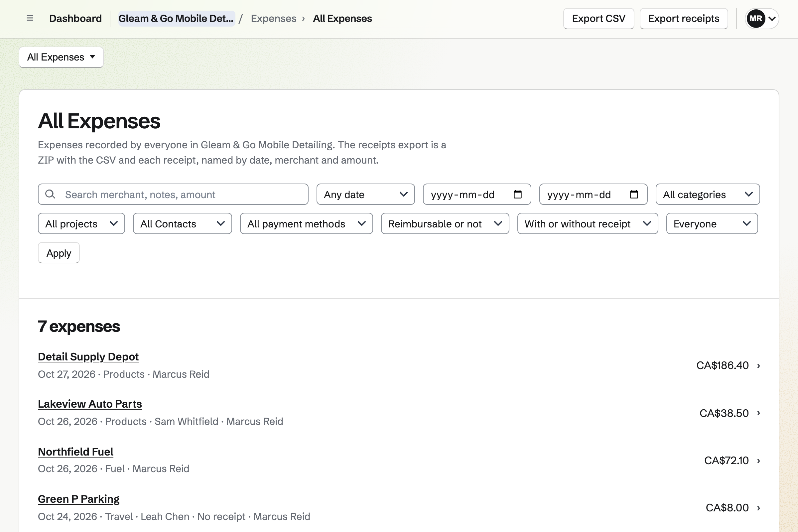Expand the All payment methods dropdown
This screenshot has width=798, height=532.
(306, 223)
